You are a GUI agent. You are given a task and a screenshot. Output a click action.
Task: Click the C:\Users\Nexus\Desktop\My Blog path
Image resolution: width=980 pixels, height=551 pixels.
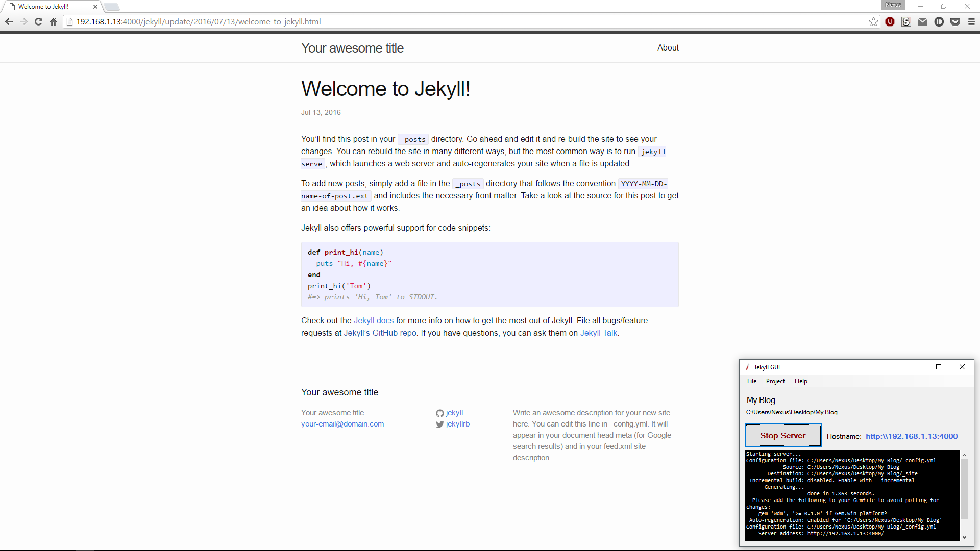792,412
